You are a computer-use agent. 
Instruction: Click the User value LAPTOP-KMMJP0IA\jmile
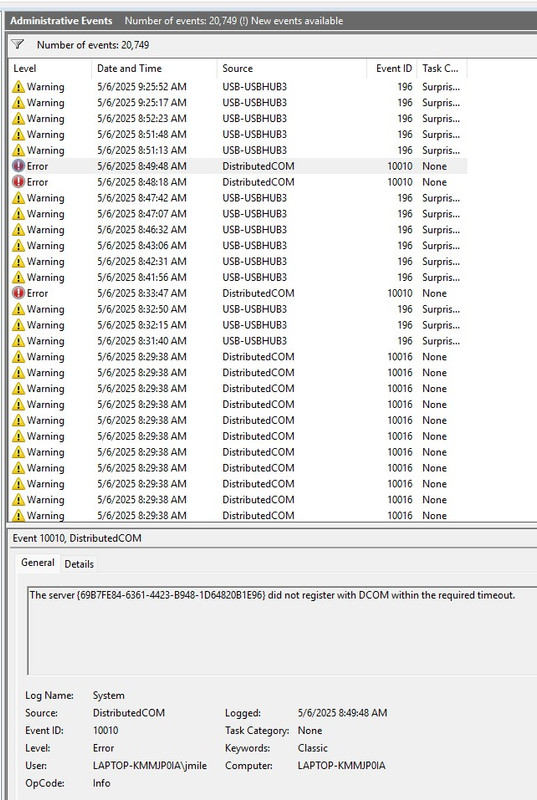pyautogui.click(x=150, y=765)
